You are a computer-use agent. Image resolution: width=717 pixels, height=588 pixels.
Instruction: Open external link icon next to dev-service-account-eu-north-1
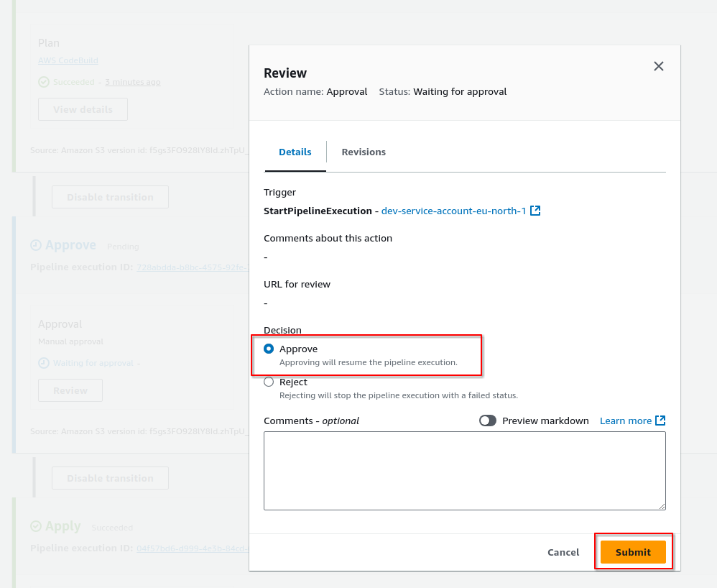pos(535,211)
